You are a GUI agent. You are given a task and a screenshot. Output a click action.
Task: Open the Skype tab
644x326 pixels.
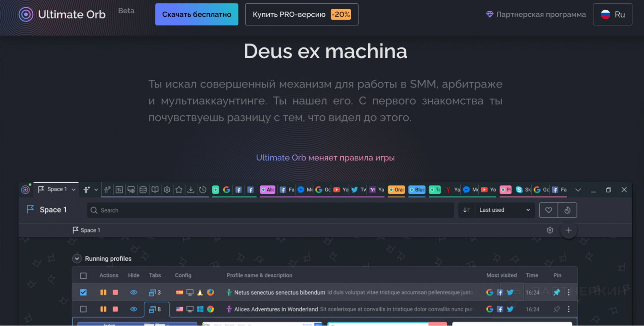(x=523, y=190)
